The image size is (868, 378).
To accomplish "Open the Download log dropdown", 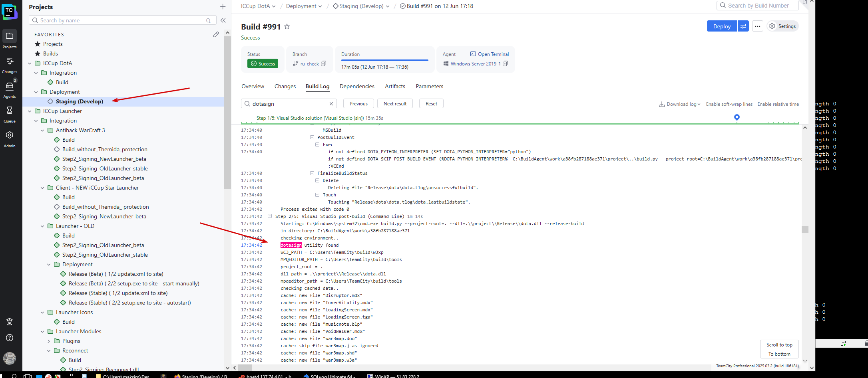I will pos(679,104).
